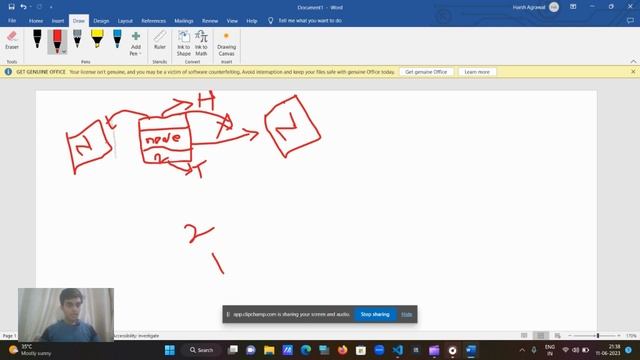
Task: Switch to the Design tab
Action: [x=101, y=20]
